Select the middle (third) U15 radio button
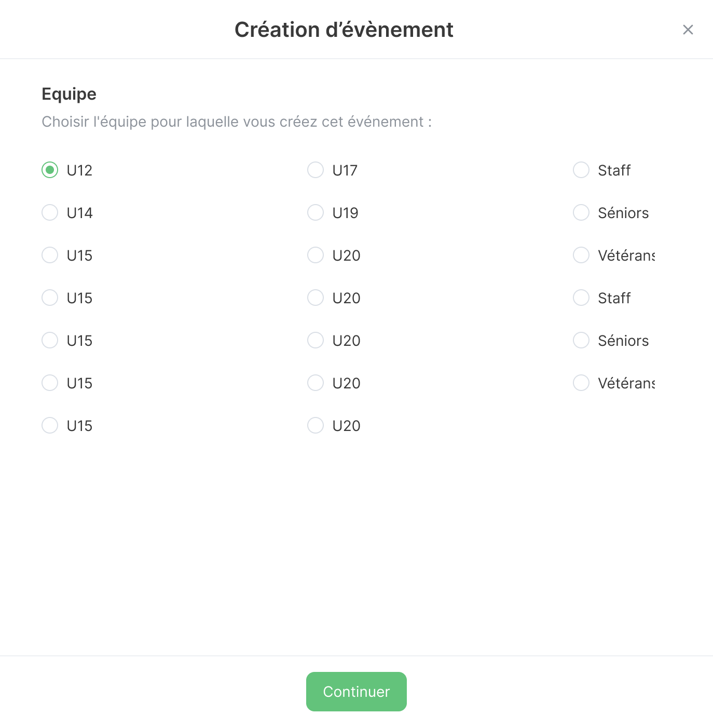The width and height of the screenshot is (713, 728). 50,341
